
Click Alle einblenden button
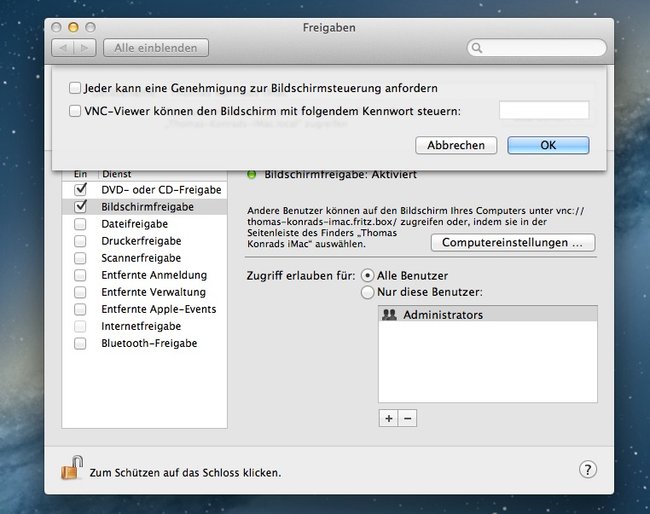pyautogui.click(x=156, y=48)
